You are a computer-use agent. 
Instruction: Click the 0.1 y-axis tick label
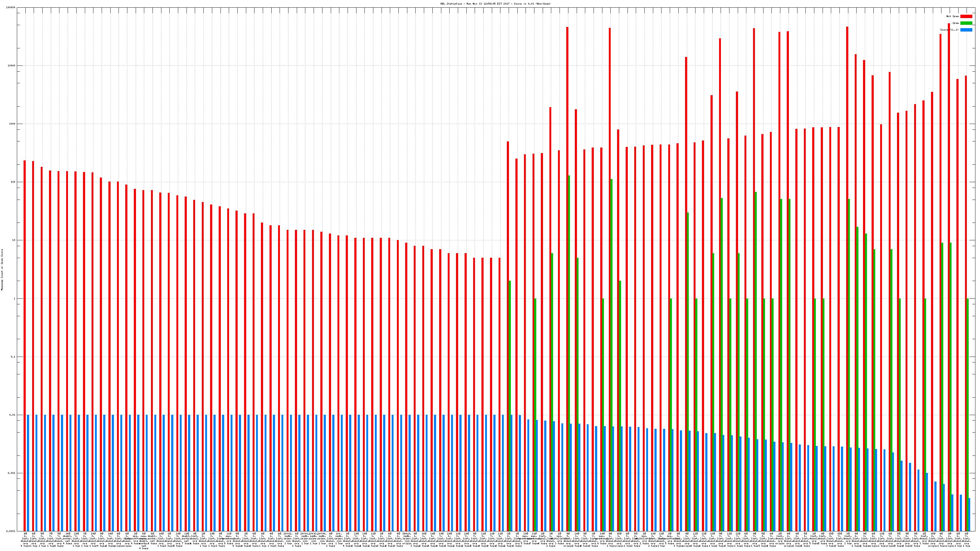pyautogui.click(x=13, y=357)
